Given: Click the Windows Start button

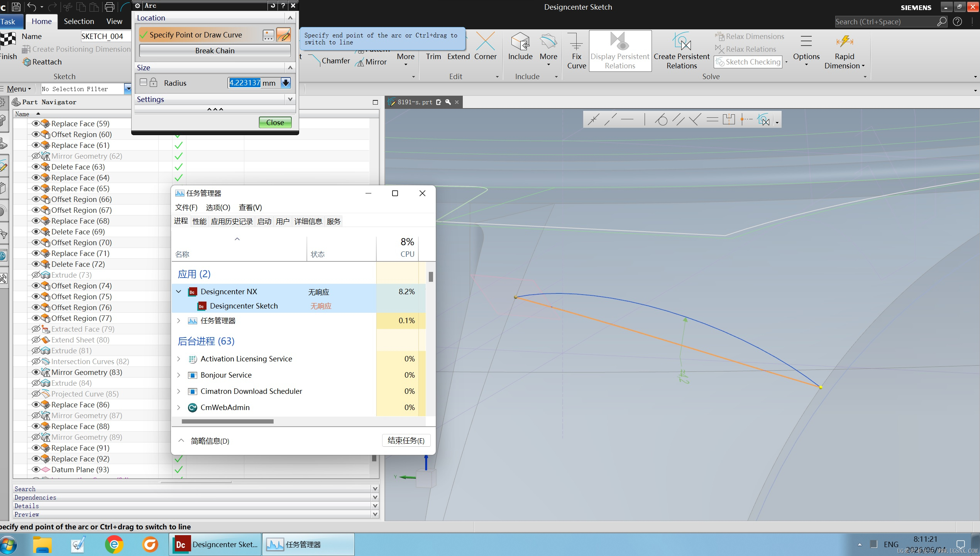Looking at the screenshot, I should [8, 545].
